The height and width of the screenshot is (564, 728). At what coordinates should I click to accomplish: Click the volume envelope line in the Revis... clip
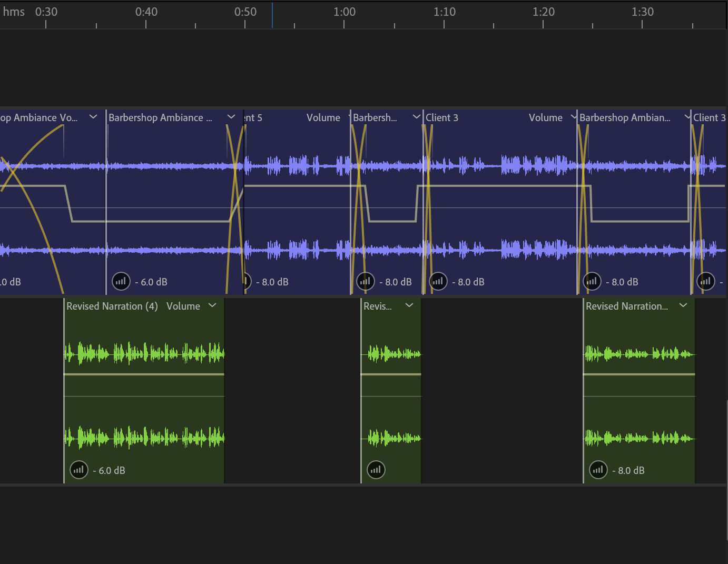pyautogui.click(x=391, y=374)
